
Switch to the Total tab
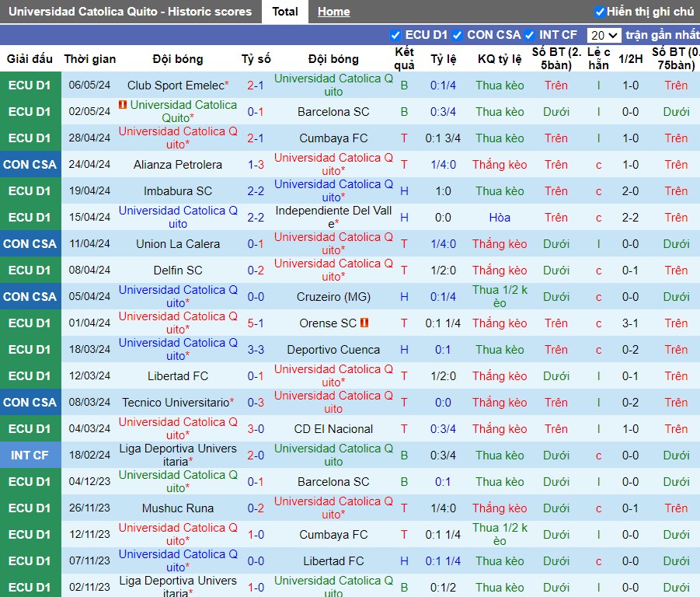point(285,12)
